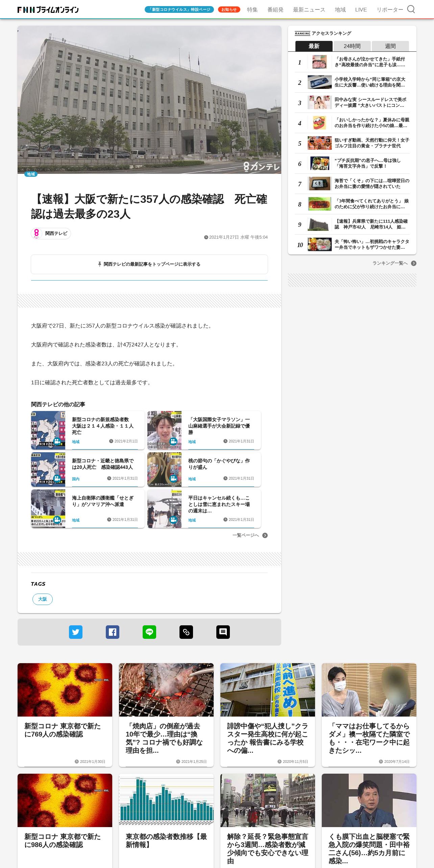Open 番組発 in top navigation
The image size is (434, 868).
click(x=275, y=9)
